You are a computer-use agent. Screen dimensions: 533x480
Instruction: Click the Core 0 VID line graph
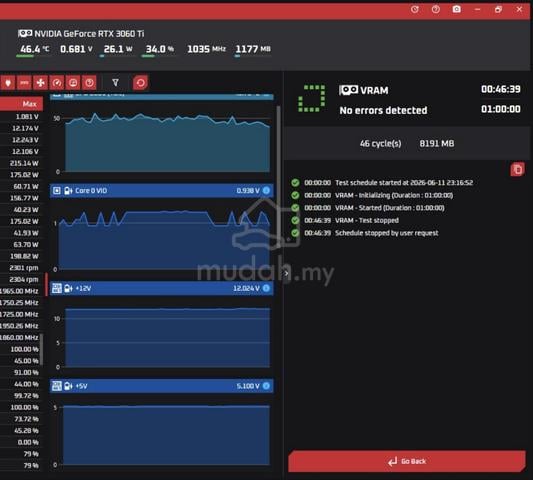tap(164, 240)
